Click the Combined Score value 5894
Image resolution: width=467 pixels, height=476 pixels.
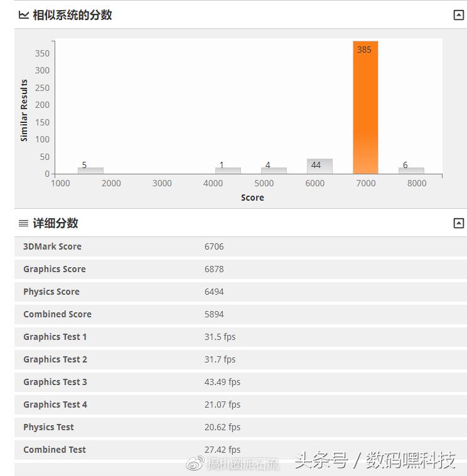pyautogui.click(x=214, y=314)
